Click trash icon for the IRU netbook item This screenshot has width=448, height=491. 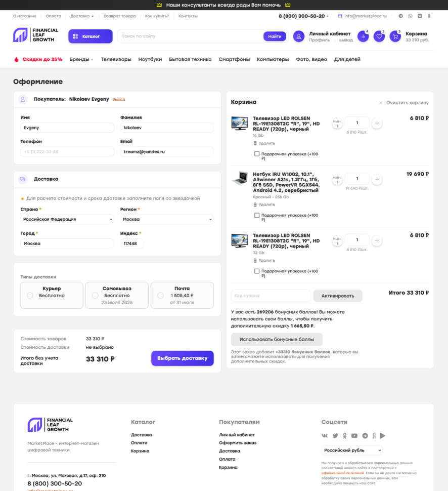(x=255, y=205)
